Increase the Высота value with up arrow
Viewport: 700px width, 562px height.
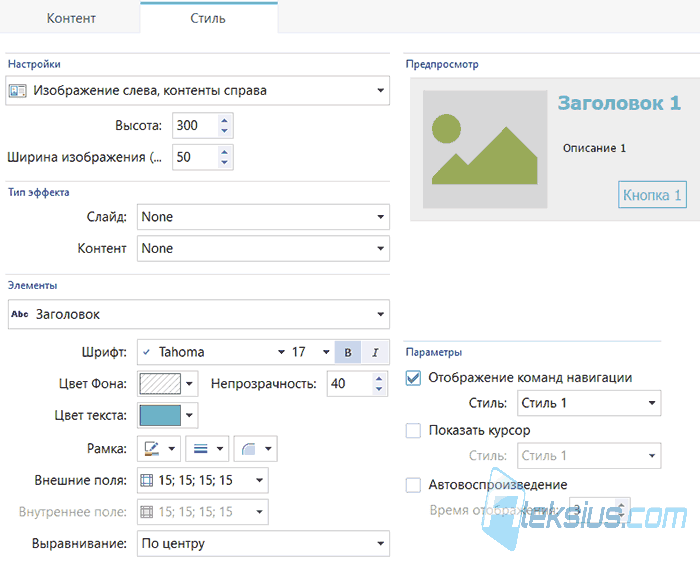click(x=225, y=120)
